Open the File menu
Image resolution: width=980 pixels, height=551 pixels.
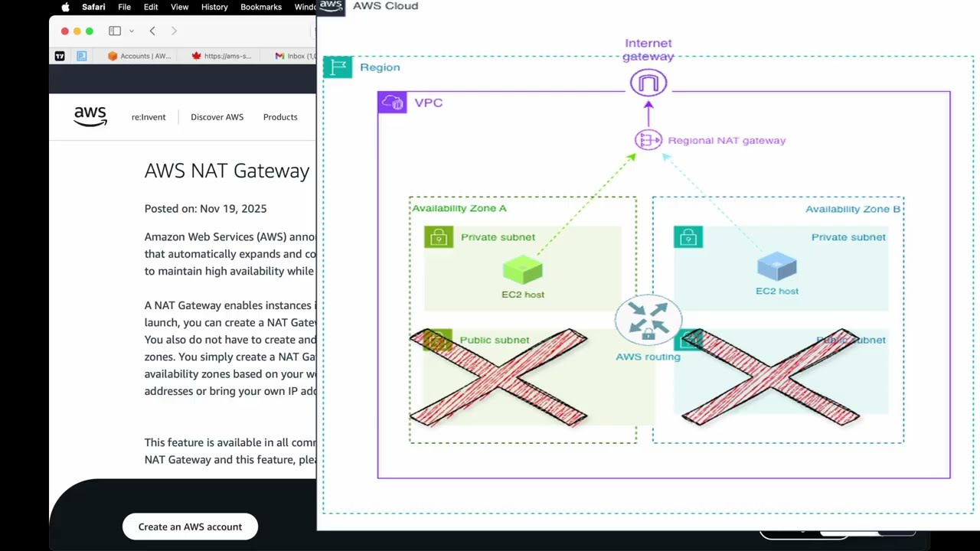(124, 7)
